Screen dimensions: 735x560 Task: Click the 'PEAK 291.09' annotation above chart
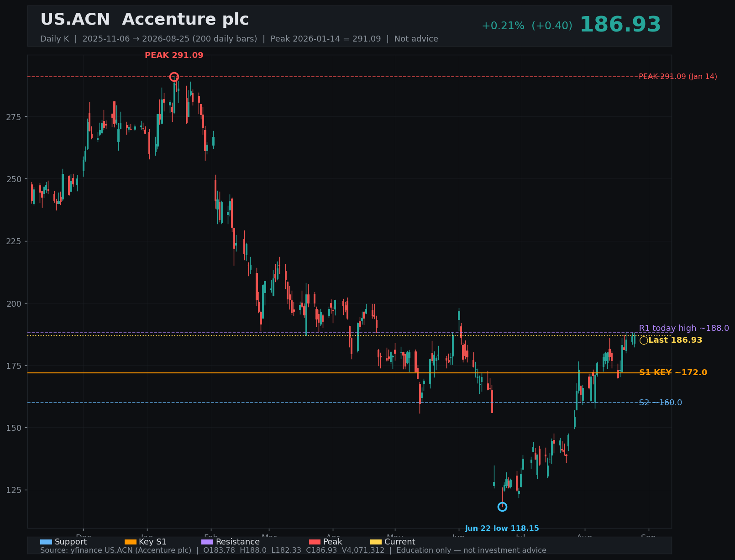tap(174, 55)
